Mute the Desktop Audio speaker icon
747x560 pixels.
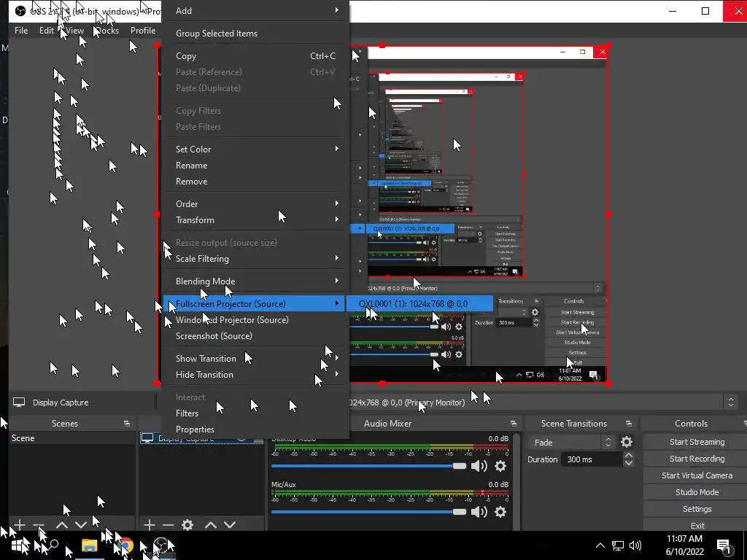coord(479,466)
